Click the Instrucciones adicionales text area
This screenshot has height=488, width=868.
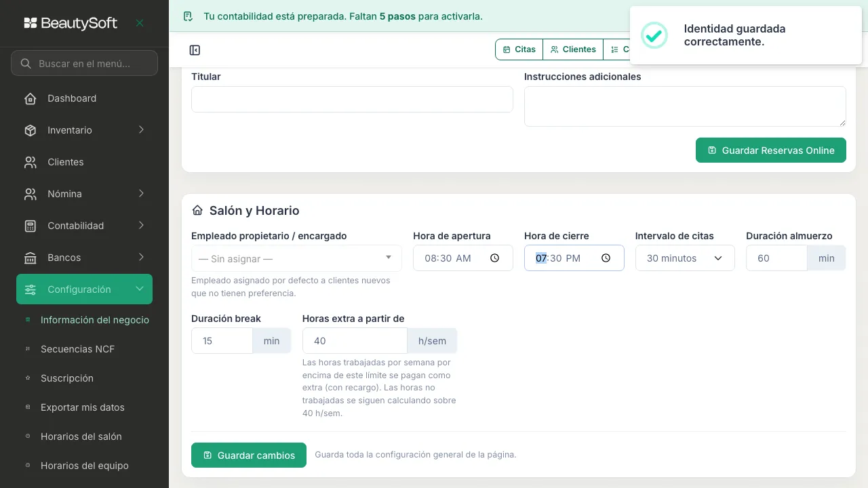[x=685, y=106]
